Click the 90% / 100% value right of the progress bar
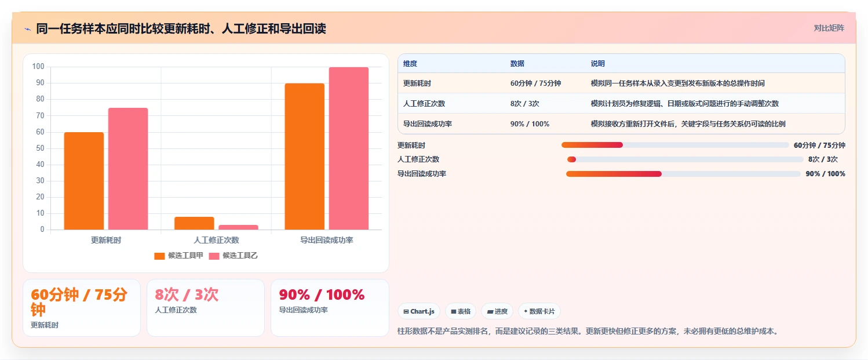The width and height of the screenshot is (868, 360). pos(825,174)
